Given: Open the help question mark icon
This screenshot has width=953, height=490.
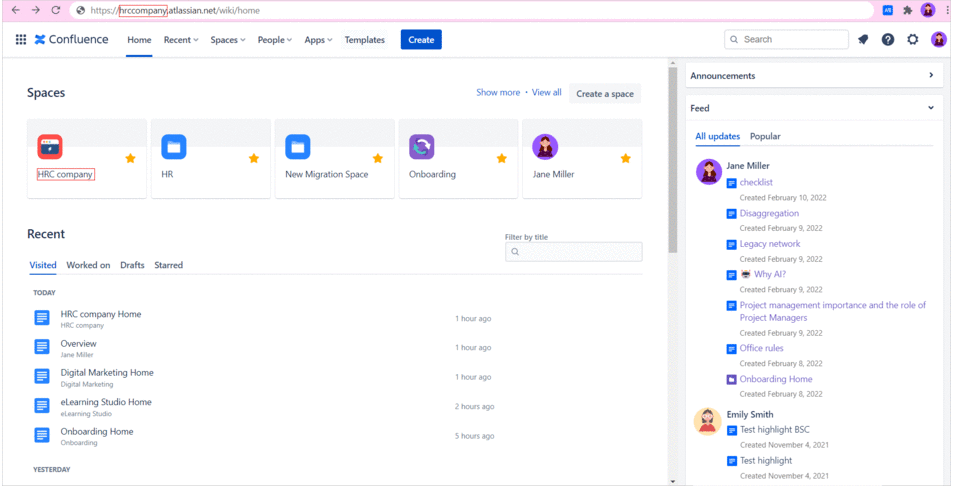Looking at the screenshot, I should [888, 40].
